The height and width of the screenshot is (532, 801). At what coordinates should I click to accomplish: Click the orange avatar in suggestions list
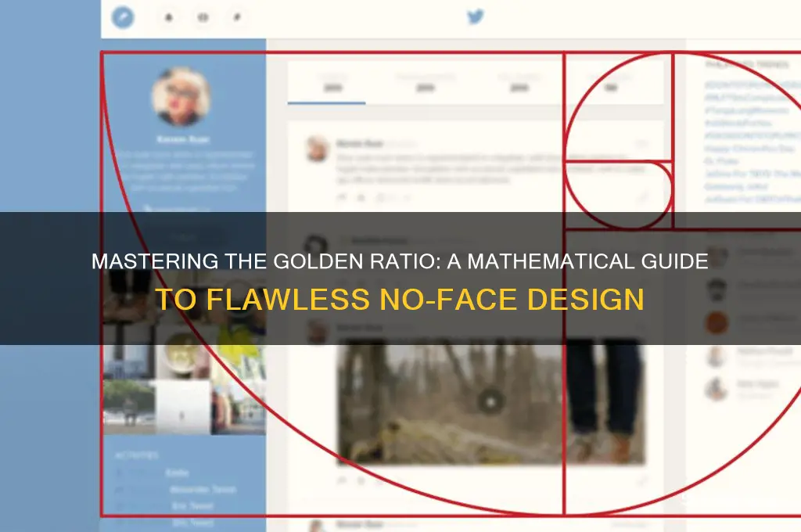pos(717,322)
